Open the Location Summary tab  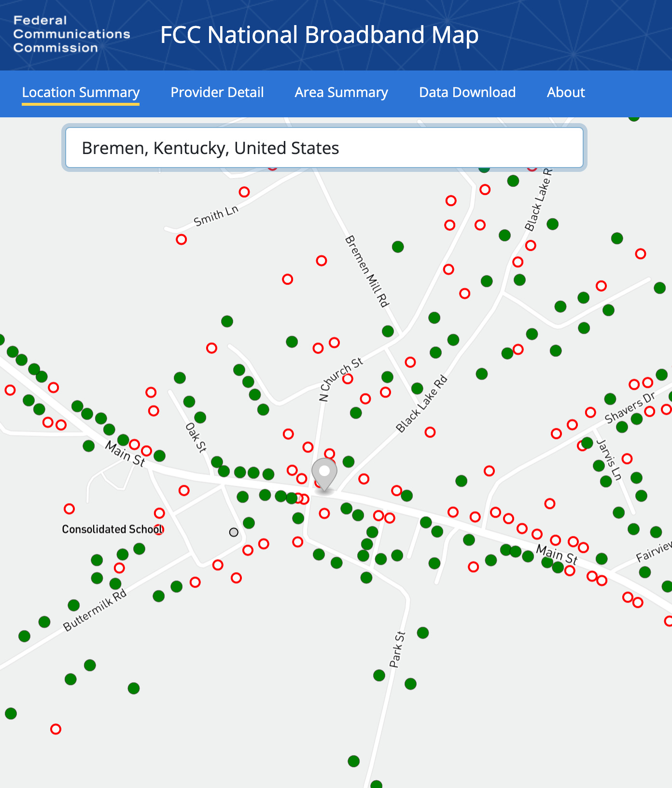pyautogui.click(x=81, y=92)
